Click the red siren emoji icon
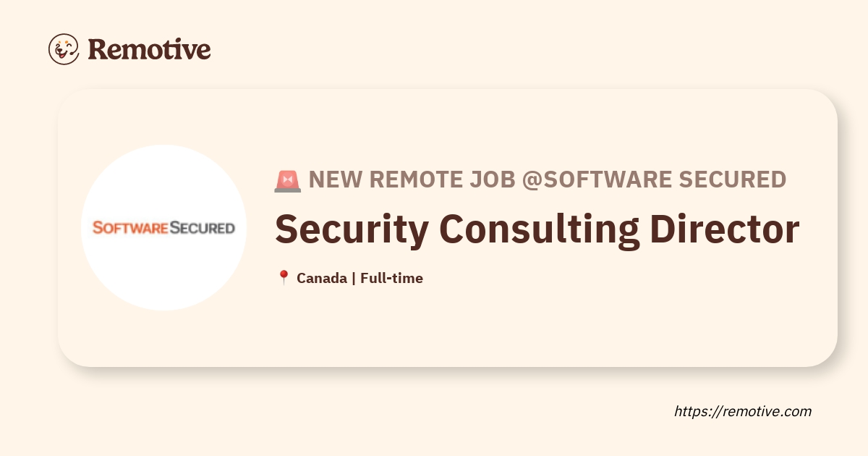Viewport: 868px width, 456px height. coord(287,180)
